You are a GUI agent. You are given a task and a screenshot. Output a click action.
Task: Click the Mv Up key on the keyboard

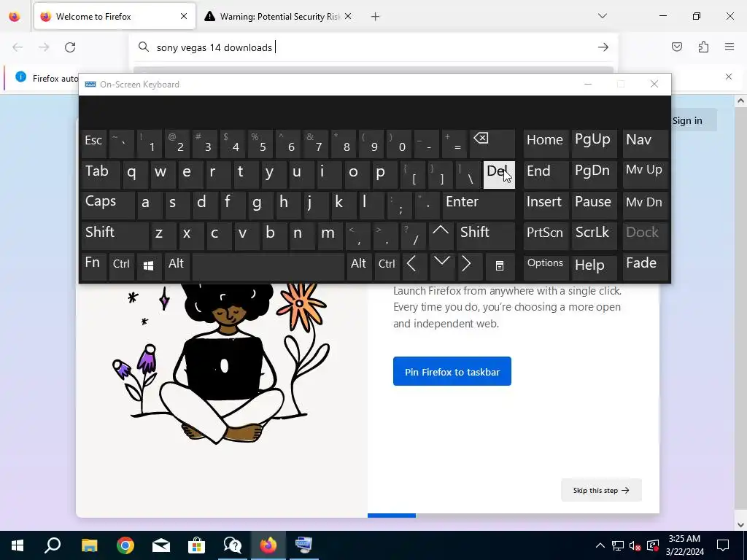click(x=645, y=175)
